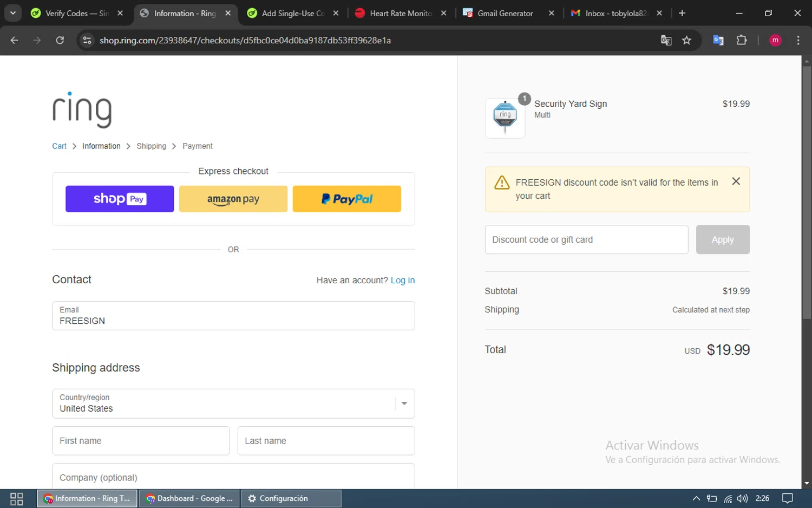Open Configuración taskbar window
Viewport: 812px width, 508px height.
(291, 498)
